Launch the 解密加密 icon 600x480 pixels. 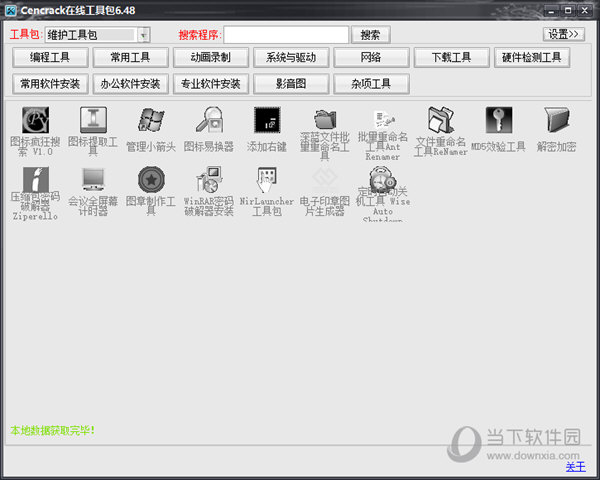coord(556,120)
